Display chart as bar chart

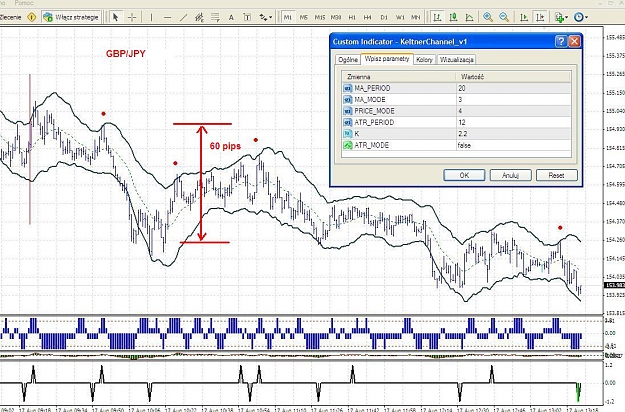(x=437, y=17)
